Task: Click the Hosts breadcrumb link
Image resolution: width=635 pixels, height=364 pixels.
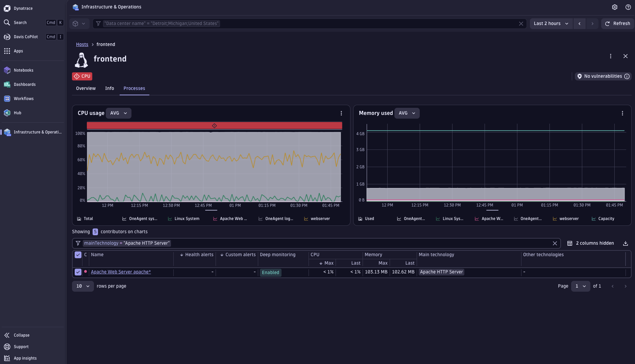Action: click(x=82, y=45)
